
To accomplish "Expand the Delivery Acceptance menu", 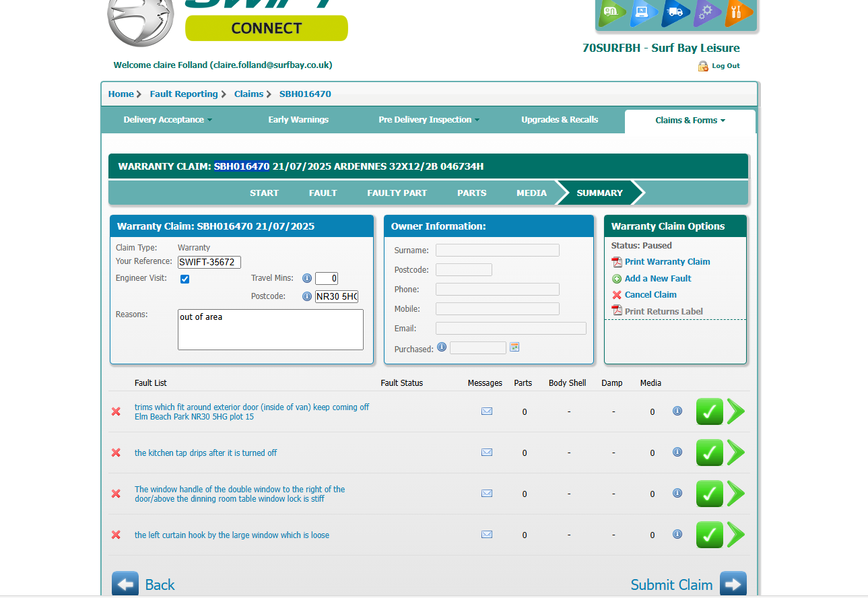I will (168, 120).
